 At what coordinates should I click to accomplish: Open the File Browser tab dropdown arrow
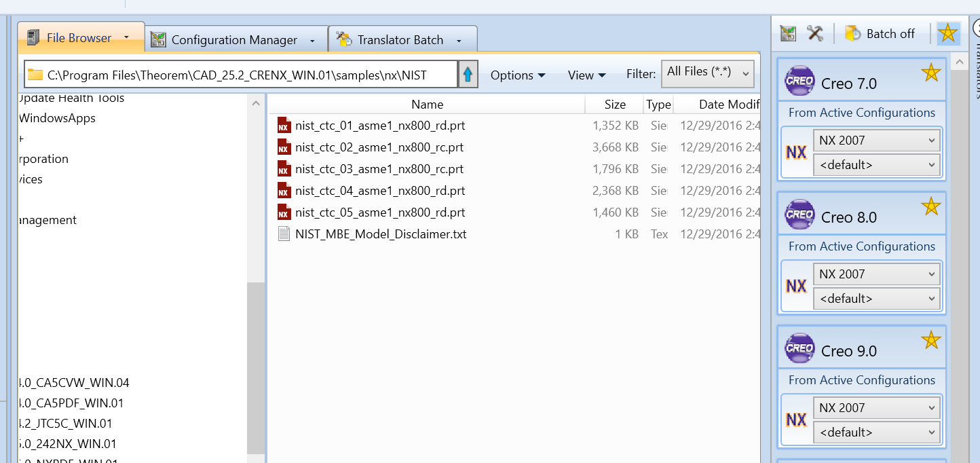point(126,38)
